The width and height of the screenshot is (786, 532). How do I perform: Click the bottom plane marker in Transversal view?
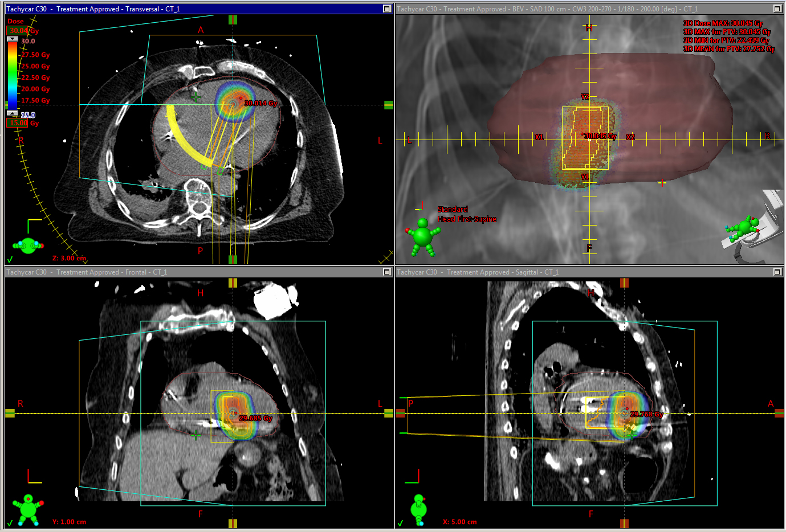coord(233,260)
